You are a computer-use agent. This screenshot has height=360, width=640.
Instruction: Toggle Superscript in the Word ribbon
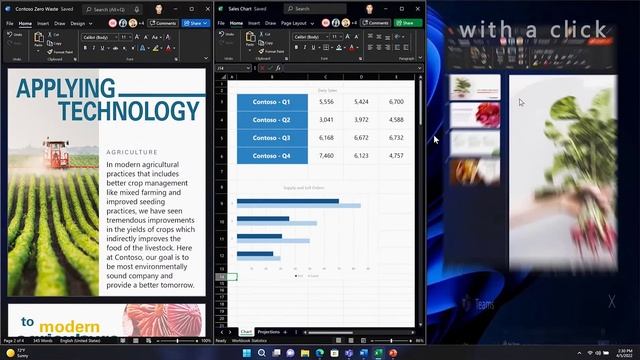[x=133, y=48]
